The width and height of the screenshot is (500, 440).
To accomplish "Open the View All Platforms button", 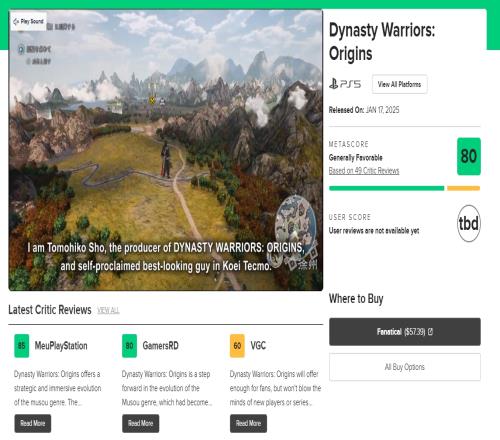I will point(399,84).
